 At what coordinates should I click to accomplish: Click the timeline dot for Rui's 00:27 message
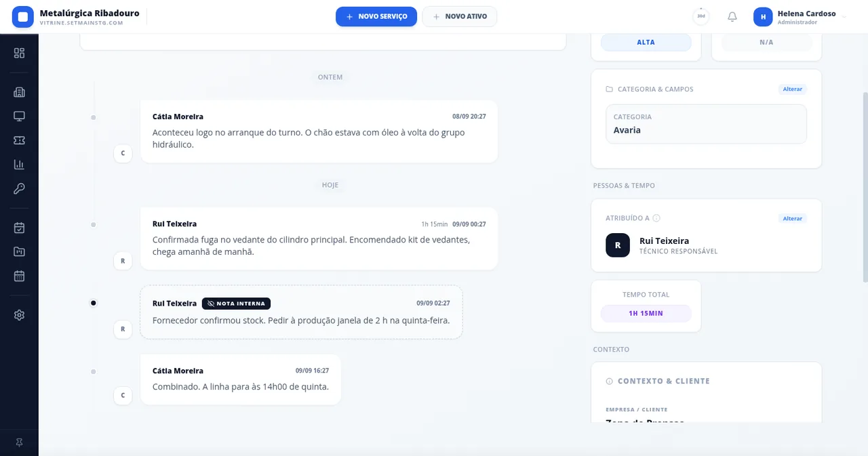[94, 225]
